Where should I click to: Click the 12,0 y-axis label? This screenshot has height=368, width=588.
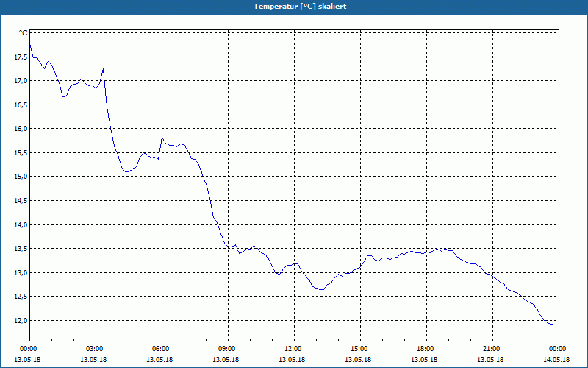coord(21,320)
